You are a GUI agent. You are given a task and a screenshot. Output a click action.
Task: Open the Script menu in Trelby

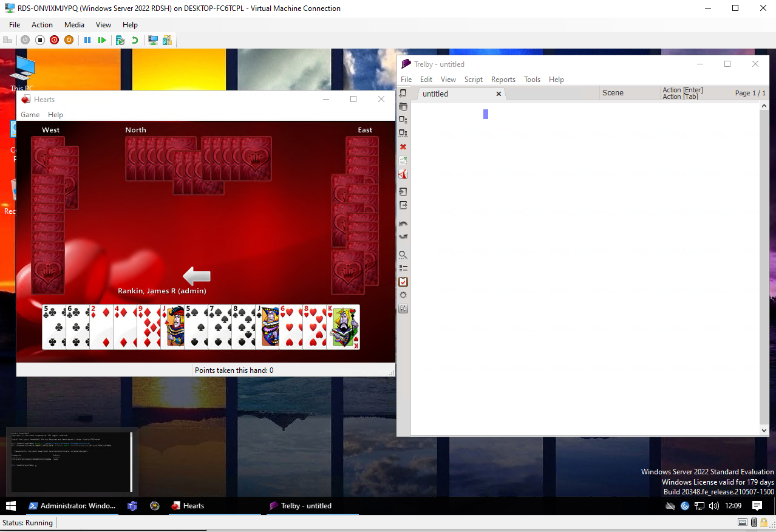[473, 80]
